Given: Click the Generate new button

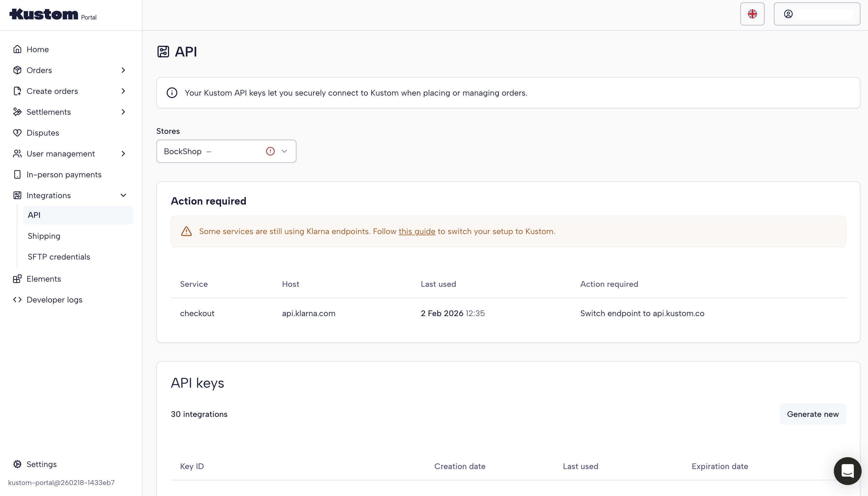Looking at the screenshot, I should [812, 414].
